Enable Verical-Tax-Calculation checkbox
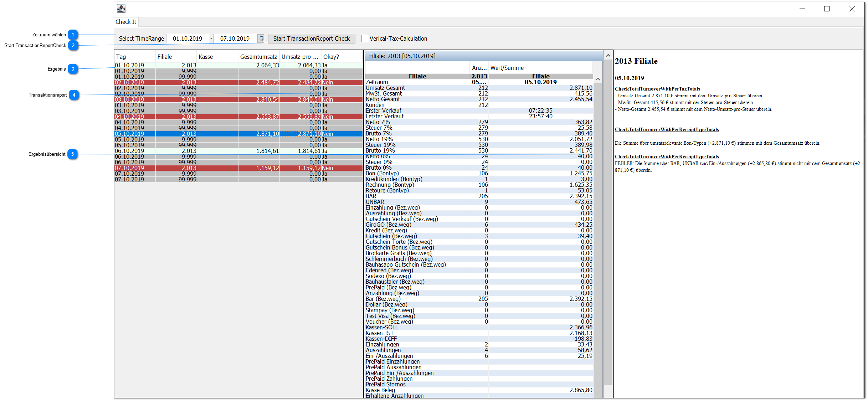The height and width of the screenshot is (401, 868). click(364, 38)
